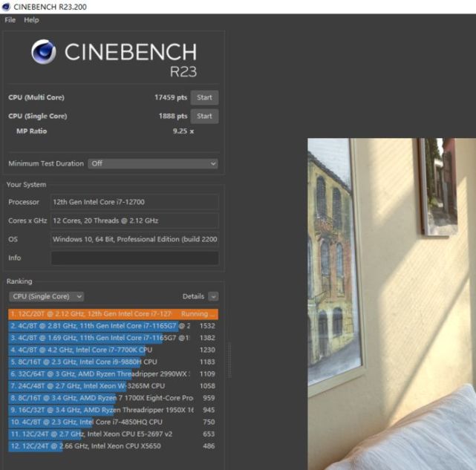This screenshot has height=470, width=476.
Task: Click the 1888 pts single core score
Action: tap(173, 116)
